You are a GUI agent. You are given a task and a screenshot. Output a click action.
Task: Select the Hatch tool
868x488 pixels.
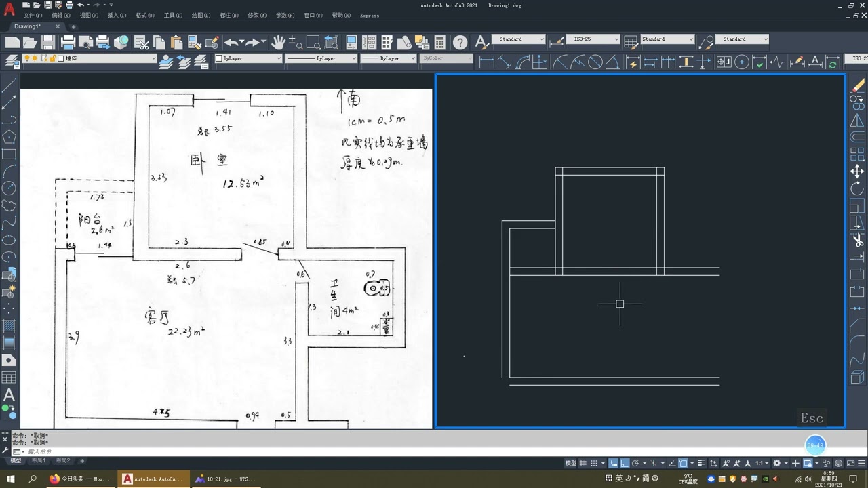pos(9,326)
